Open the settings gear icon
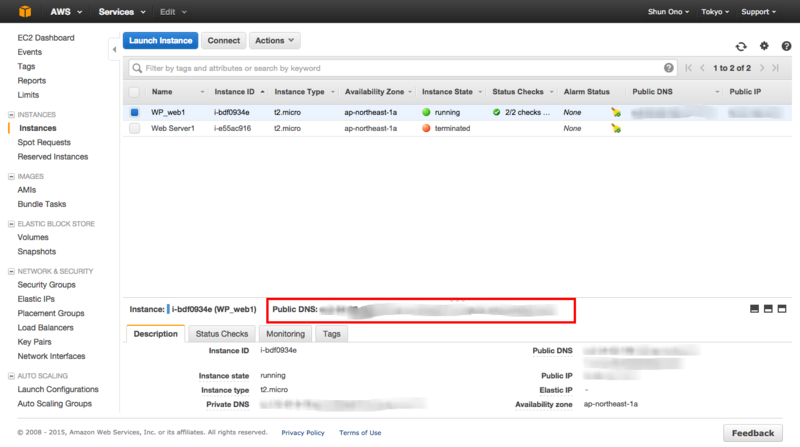 (764, 46)
